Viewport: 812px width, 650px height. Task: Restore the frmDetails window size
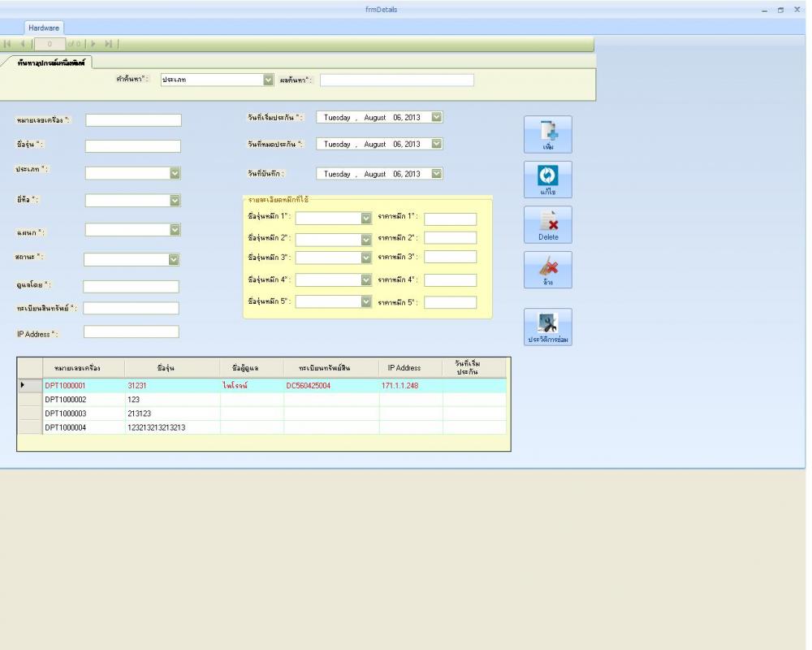780,10
